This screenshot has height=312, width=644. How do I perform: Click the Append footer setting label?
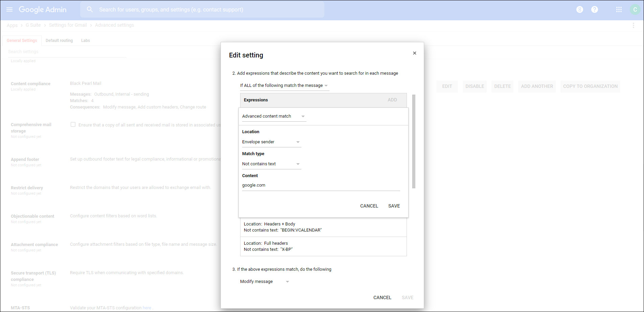25,160
